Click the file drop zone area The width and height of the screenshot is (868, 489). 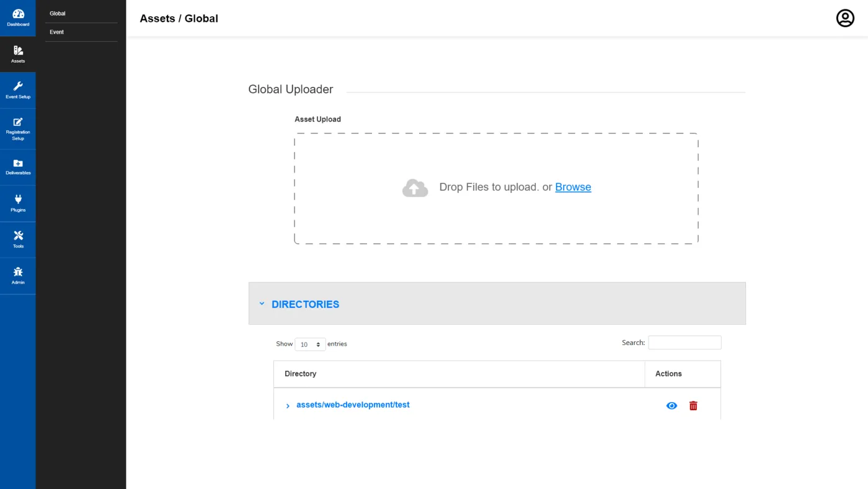tap(496, 188)
